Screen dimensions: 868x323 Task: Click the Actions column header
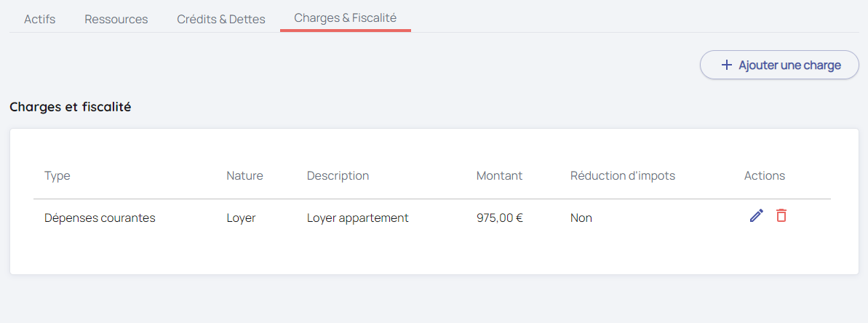point(765,175)
